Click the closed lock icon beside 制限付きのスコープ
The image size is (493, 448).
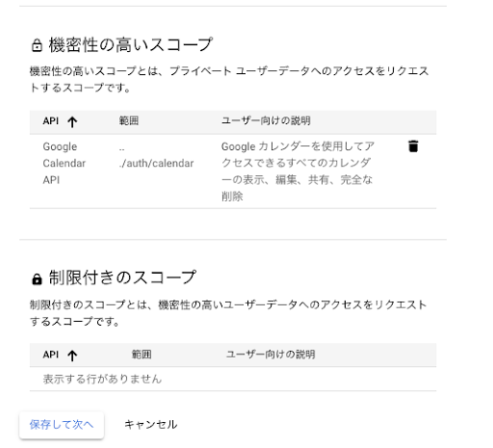37,278
